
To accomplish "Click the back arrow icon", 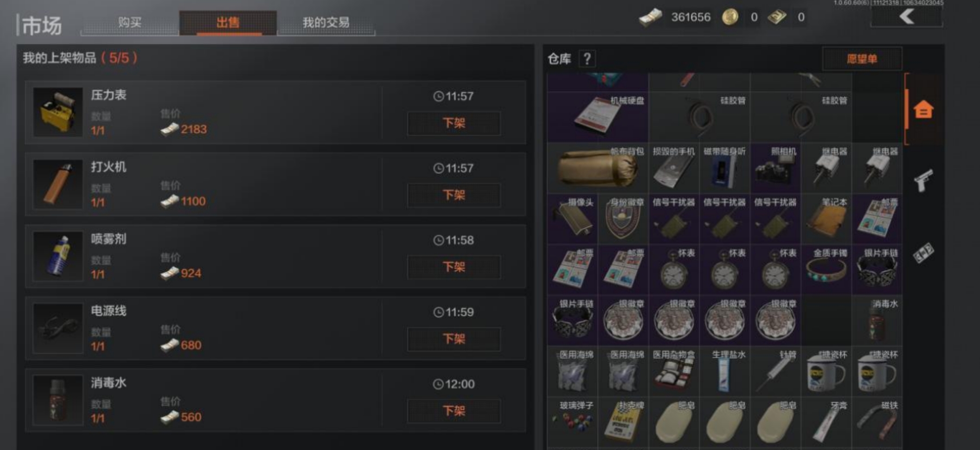I will pos(906,17).
